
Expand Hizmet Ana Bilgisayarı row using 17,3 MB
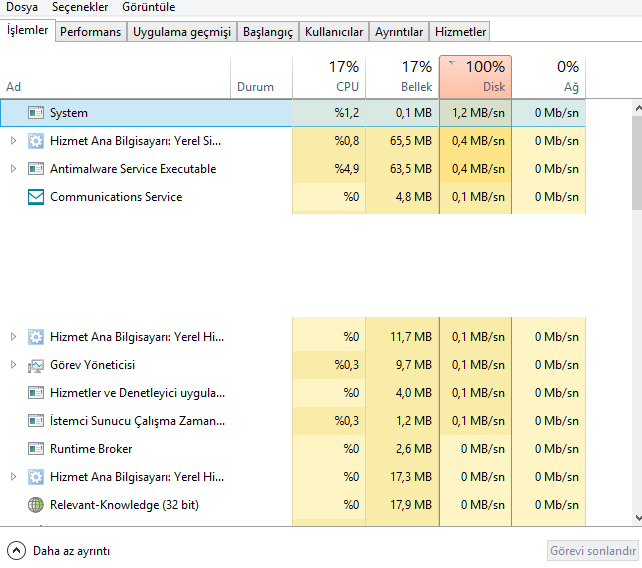(x=14, y=477)
